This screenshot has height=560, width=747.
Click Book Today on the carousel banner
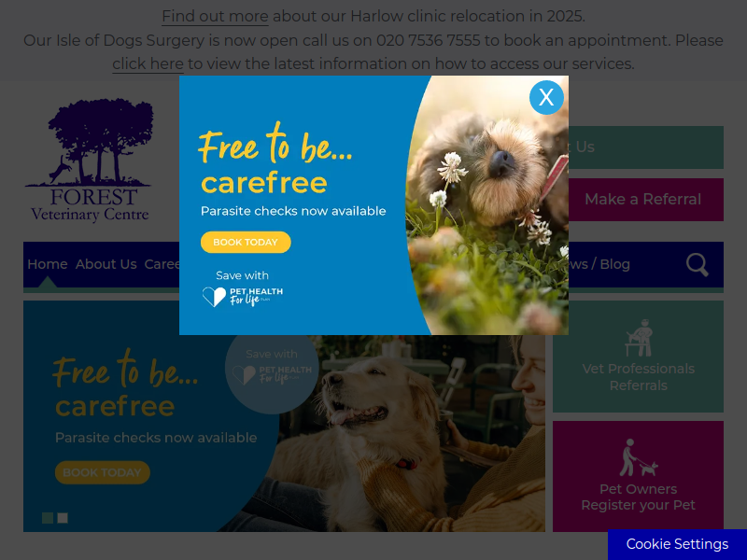(x=103, y=472)
